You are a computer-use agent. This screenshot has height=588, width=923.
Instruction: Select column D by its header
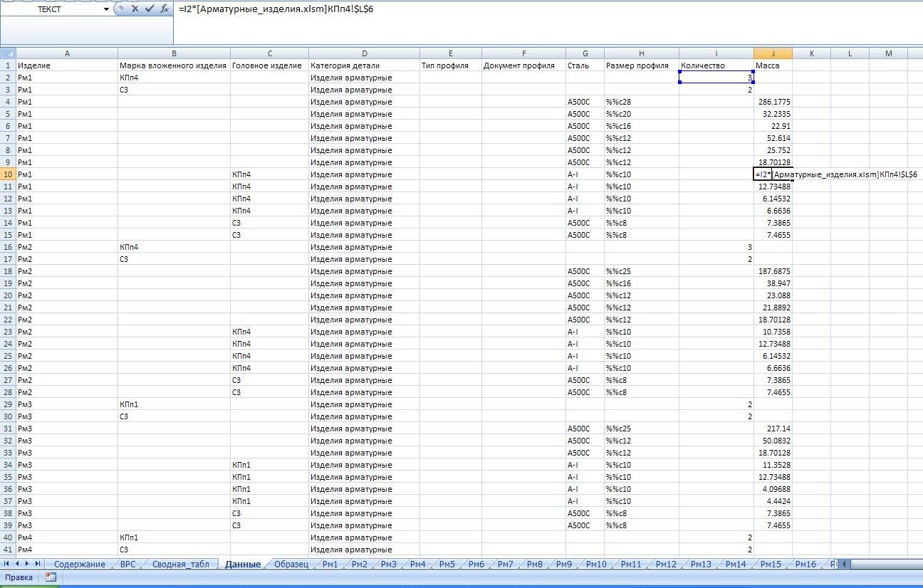coord(364,53)
